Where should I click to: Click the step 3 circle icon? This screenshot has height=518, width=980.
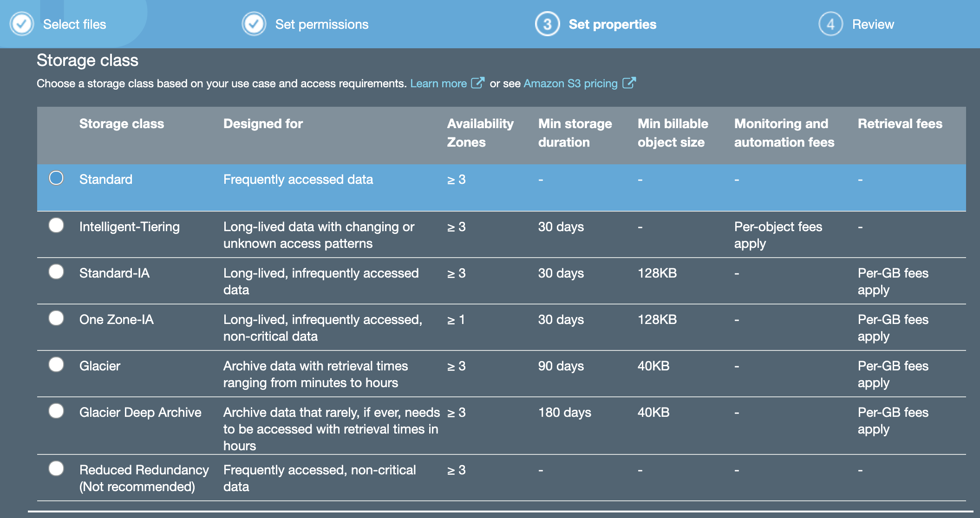coord(548,24)
